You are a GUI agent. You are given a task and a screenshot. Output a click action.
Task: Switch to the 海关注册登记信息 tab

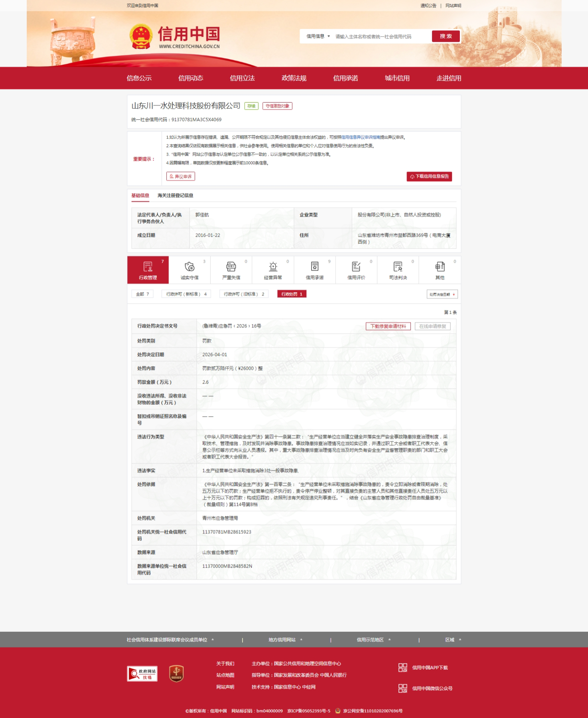pos(175,196)
